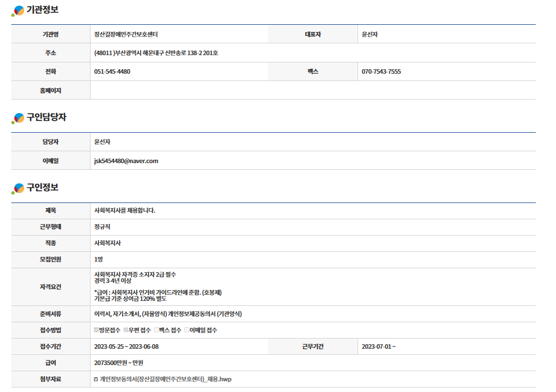Download the 개인정보동의서 hwp attachment
Screen dimensions: 556x392
pos(165,380)
